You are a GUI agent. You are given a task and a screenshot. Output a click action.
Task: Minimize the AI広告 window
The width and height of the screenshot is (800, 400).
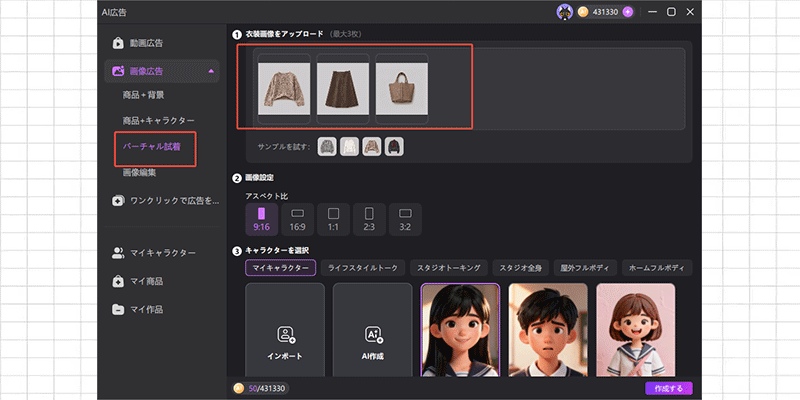(653, 12)
